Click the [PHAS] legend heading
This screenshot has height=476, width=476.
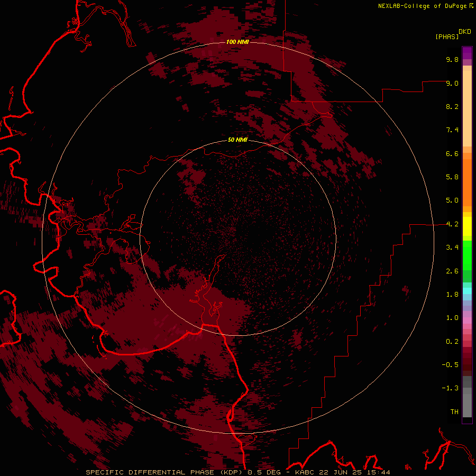pos(447,36)
